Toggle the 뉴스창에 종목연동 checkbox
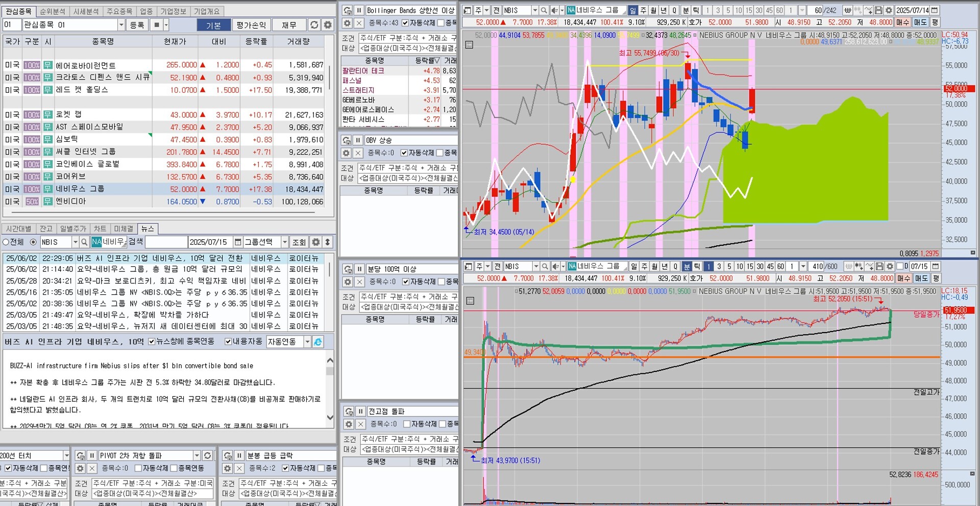Image resolution: width=980 pixels, height=506 pixels. tap(152, 342)
